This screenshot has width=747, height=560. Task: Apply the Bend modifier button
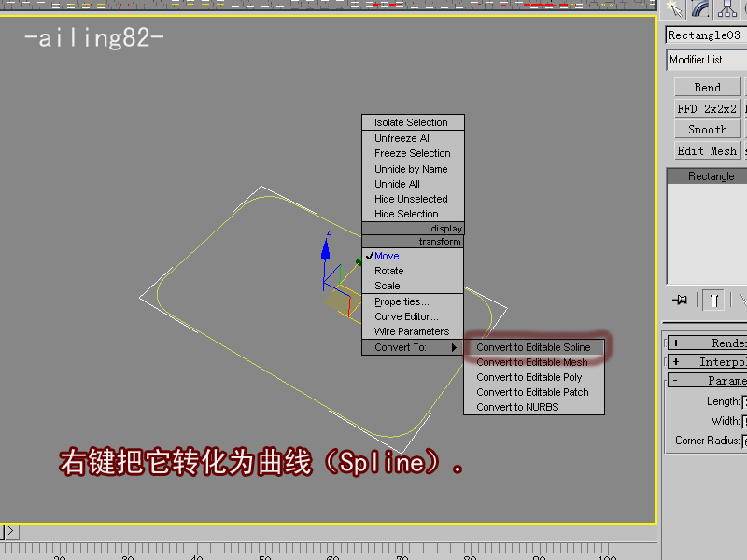point(708,87)
